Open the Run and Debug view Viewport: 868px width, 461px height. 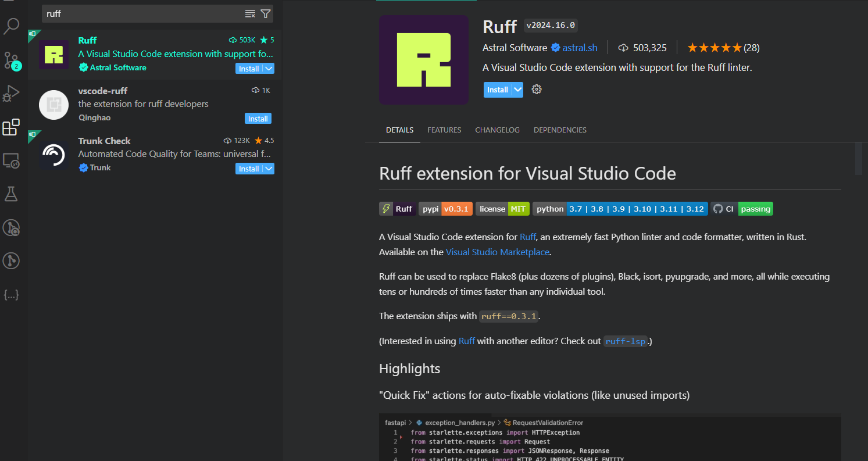coord(12,94)
